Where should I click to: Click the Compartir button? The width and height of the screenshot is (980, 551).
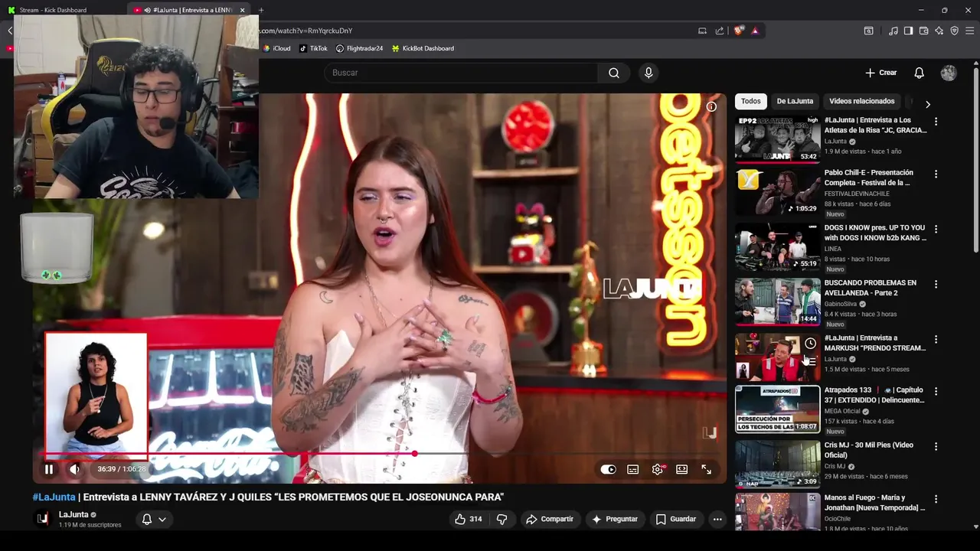[550, 519]
